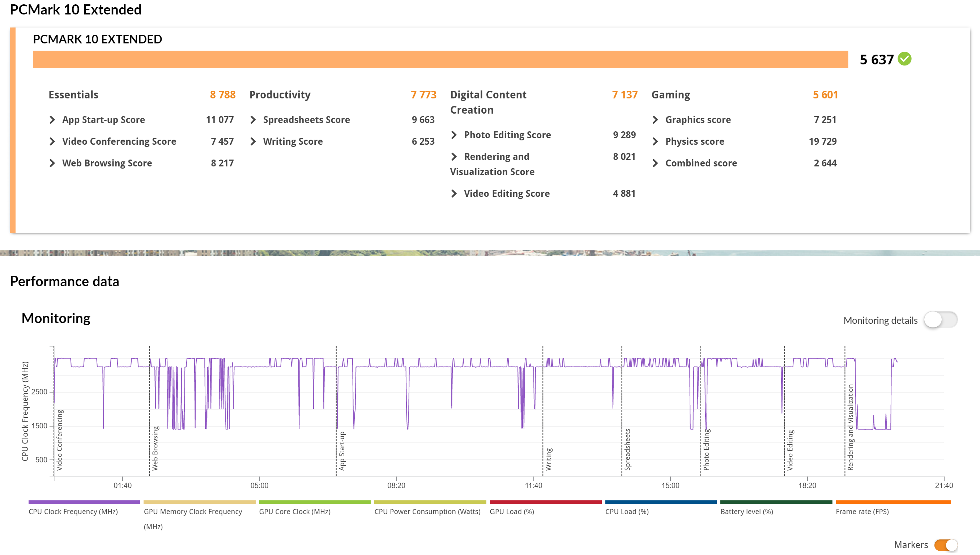
Task: Click Digital Content Creation score 7 137
Action: point(625,94)
